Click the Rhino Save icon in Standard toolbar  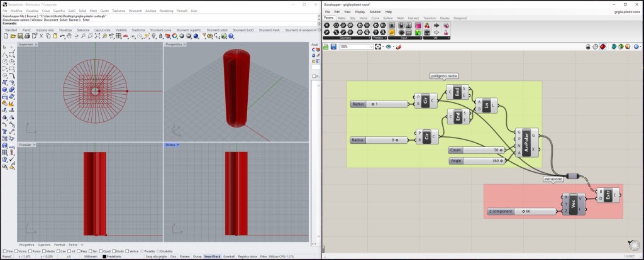click(x=19, y=36)
